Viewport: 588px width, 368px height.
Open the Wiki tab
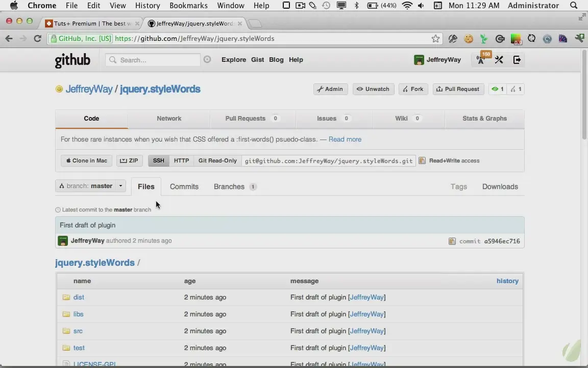(x=409, y=118)
